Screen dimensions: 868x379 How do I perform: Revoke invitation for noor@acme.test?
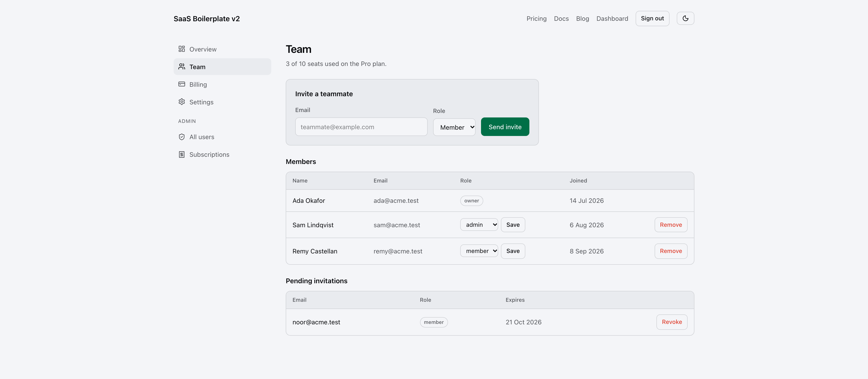672,322
